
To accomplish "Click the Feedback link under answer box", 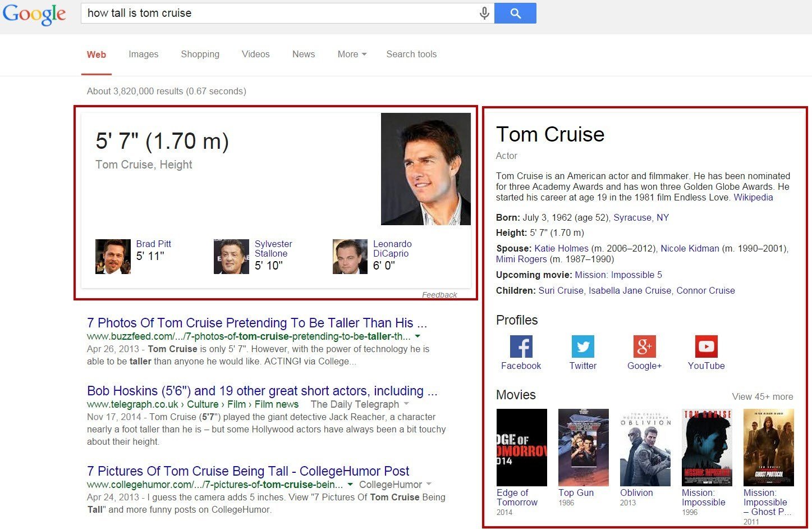I will (x=439, y=295).
